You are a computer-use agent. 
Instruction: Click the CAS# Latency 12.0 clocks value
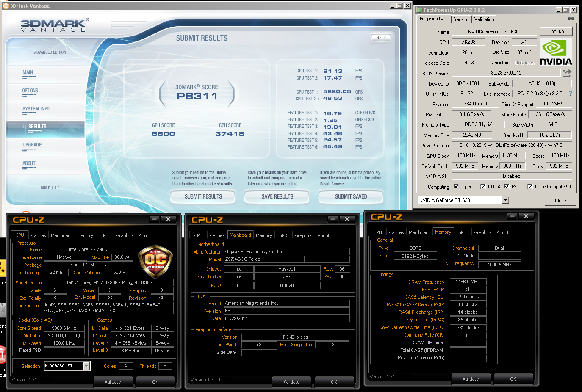[468, 297]
